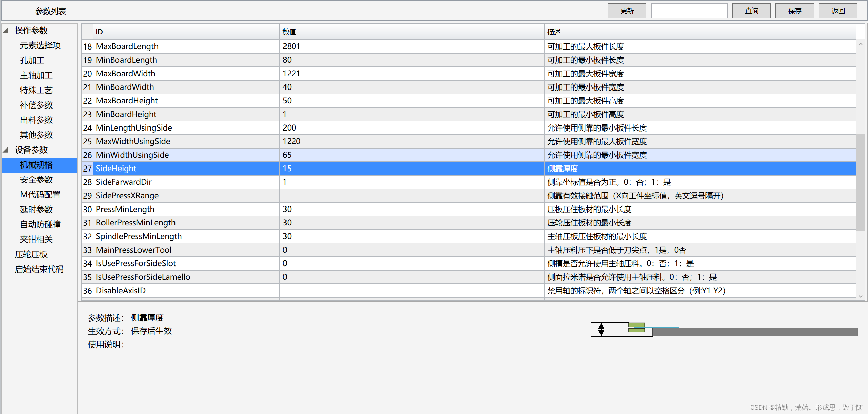868x414 pixels.
Task: Select 补偿参数 in the tree
Action: 36,105
